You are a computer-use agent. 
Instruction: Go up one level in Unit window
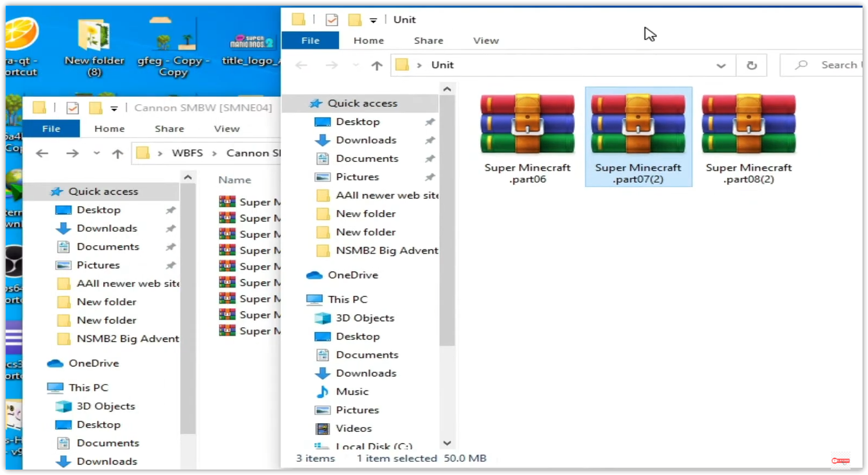click(376, 65)
